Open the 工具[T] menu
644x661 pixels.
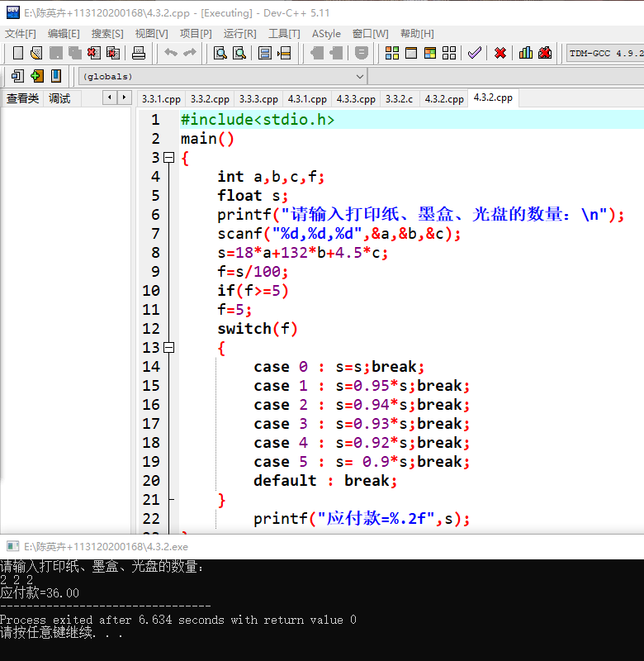pyautogui.click(x=284, y=34)
